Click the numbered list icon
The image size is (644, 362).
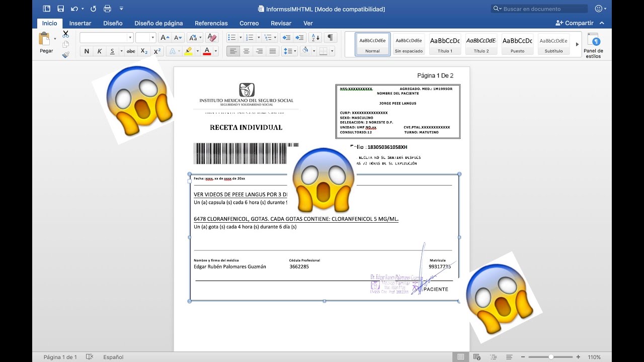[250, 38]
